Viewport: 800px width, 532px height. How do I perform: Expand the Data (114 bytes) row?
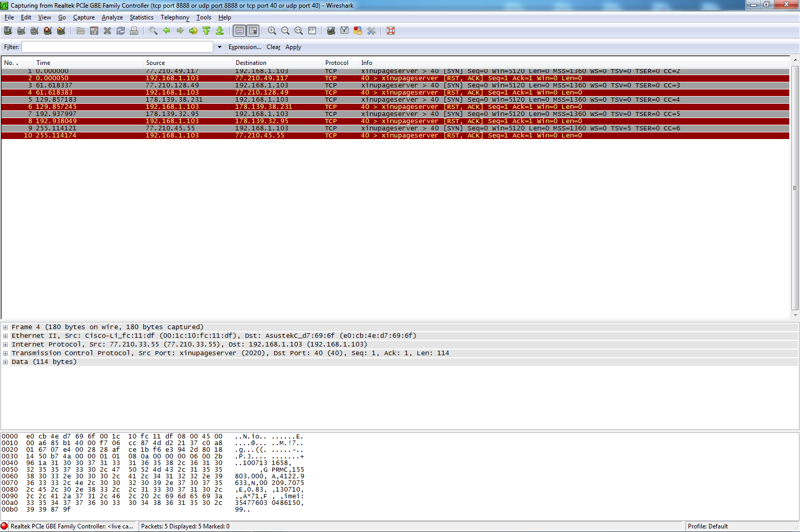[5, 362]
